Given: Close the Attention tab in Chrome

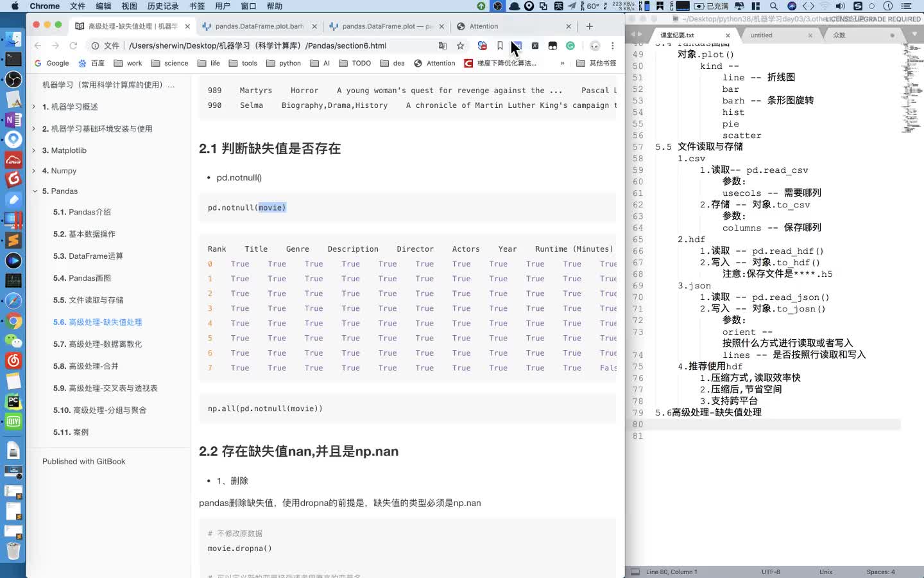Looking at the screenshot, I should coord(569,26).
